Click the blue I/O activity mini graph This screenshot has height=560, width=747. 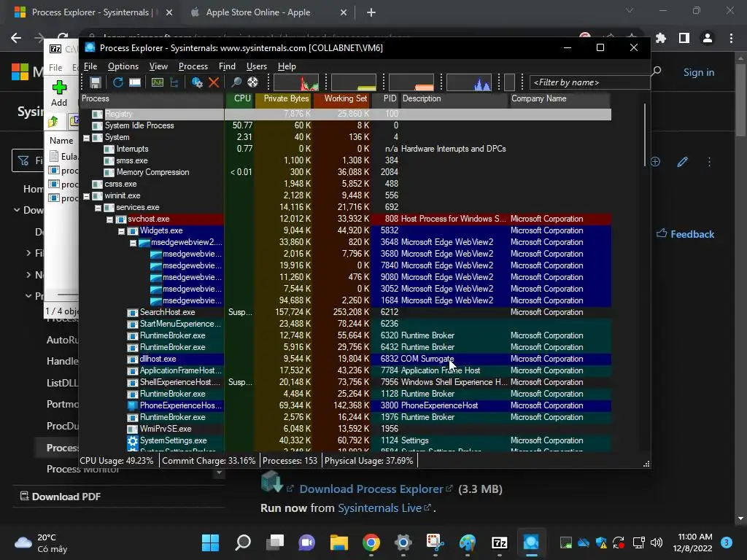coord(469,82)
